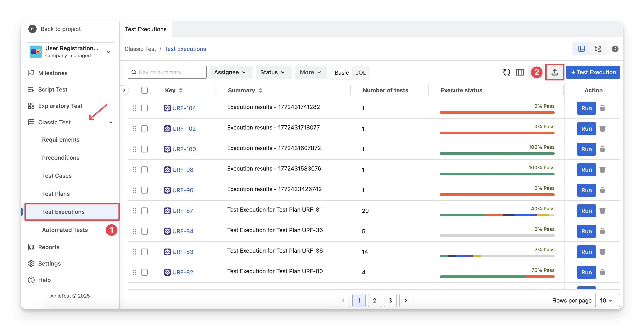Viewport: 644px width, 330px height.
Task: Delete URF-104 using trash icon
Action: (x=602, y=108)
